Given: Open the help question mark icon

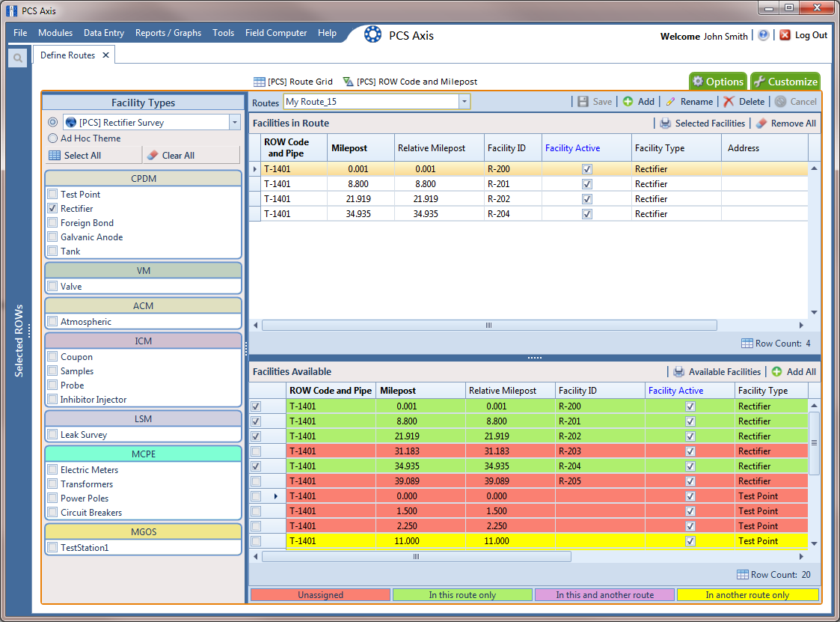Looking at the screenshot, I should click(x=764, y=35).
